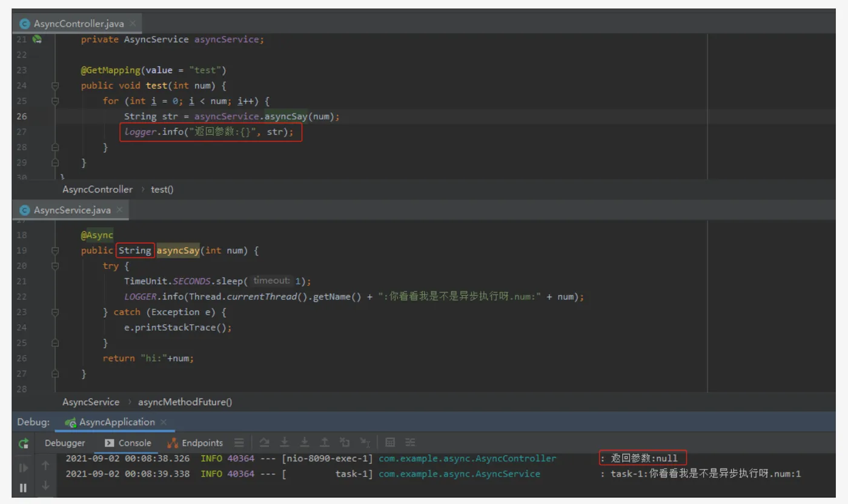This screenshot has width=848, height=504.
Task: Click the Run to Cursor icon
Action: tap(365, 443)
